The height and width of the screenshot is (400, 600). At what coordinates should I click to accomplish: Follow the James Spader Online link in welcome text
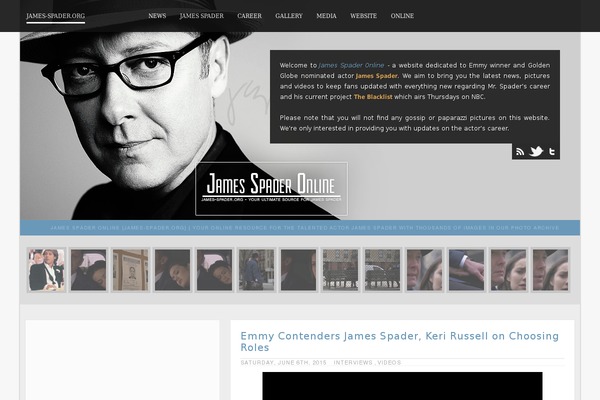coord(351,65)
